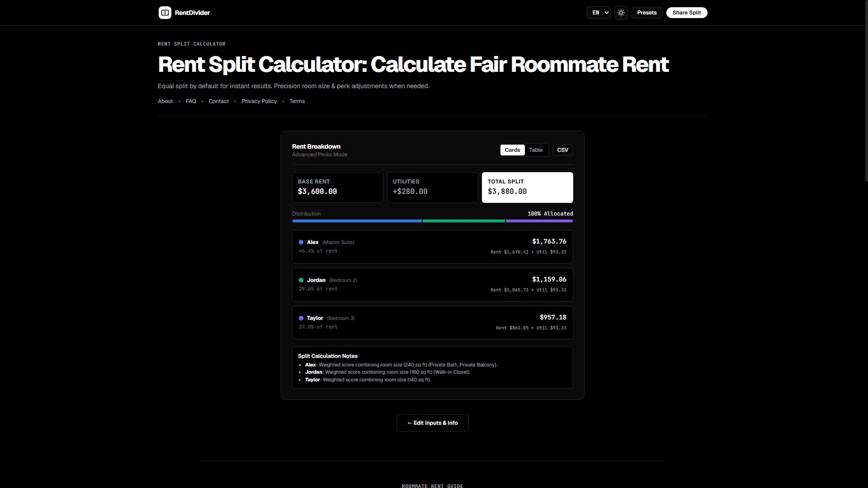Click the Split Calculation Notes heading
Image resolution: width=868 pixels, height=488 pixels.
328,356
